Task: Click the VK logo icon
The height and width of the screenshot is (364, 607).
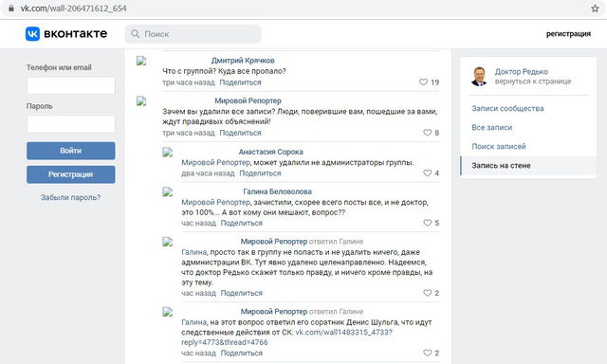Action: click(32, 34)
